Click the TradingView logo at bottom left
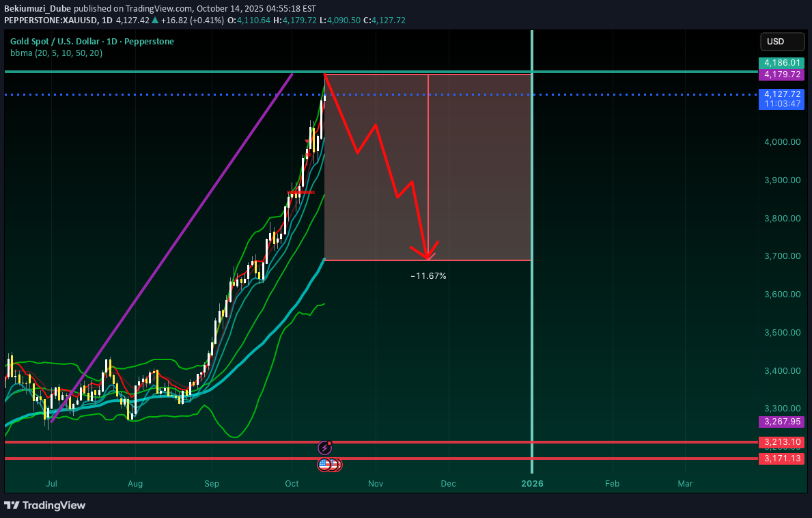 (45, 505)
